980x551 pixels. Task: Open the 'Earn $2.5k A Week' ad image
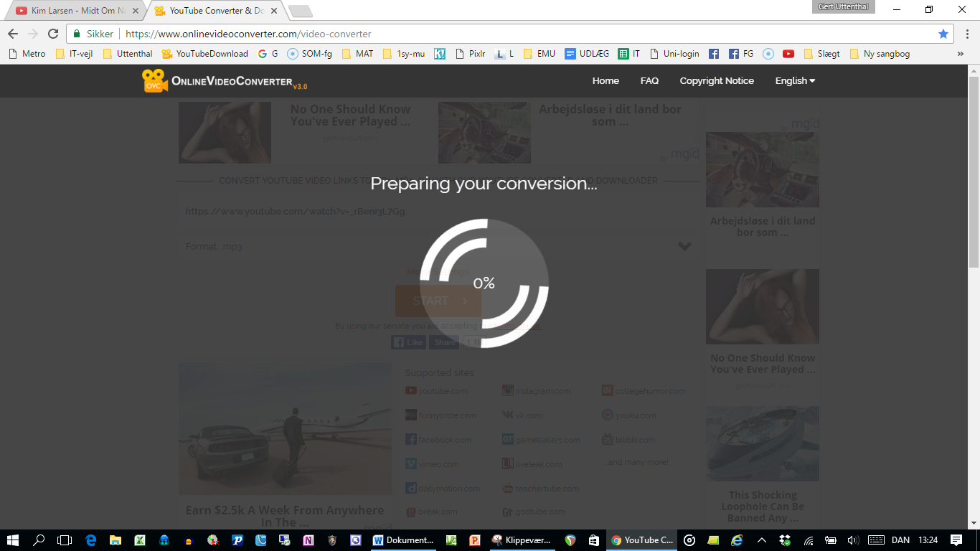(285, 428)
